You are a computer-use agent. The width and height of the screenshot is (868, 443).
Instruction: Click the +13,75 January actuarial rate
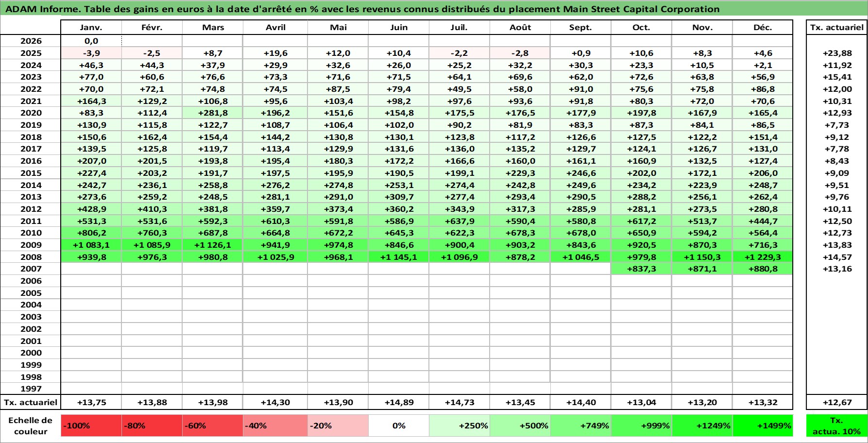pos(91,402)
